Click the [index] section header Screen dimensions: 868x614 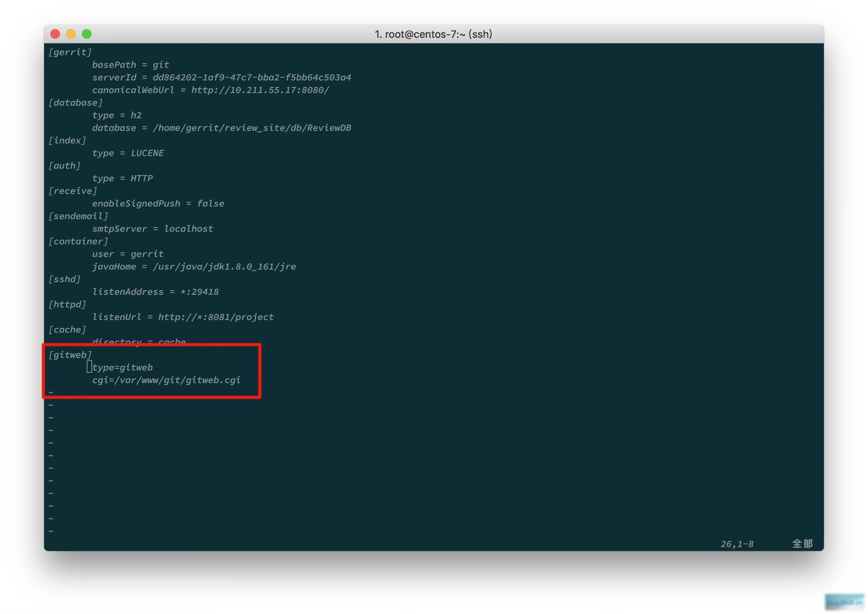click(x=67, y=141)
